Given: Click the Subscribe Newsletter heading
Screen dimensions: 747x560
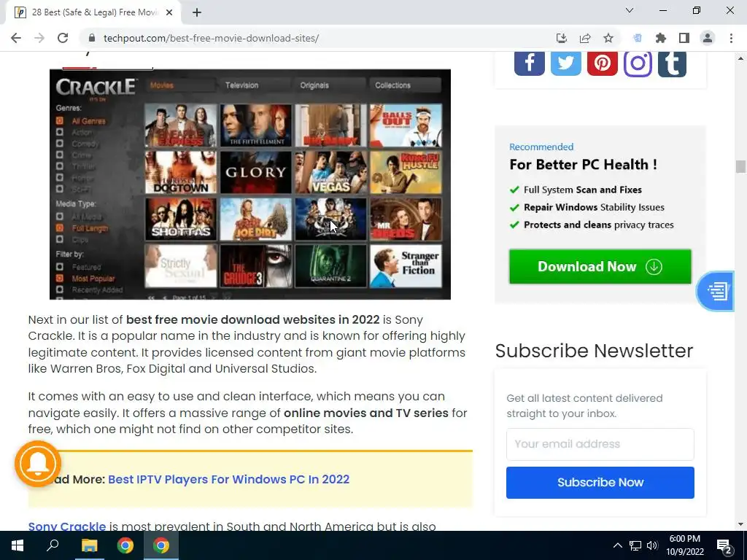Looking at the screenshot, I should [x=594, y=351].
